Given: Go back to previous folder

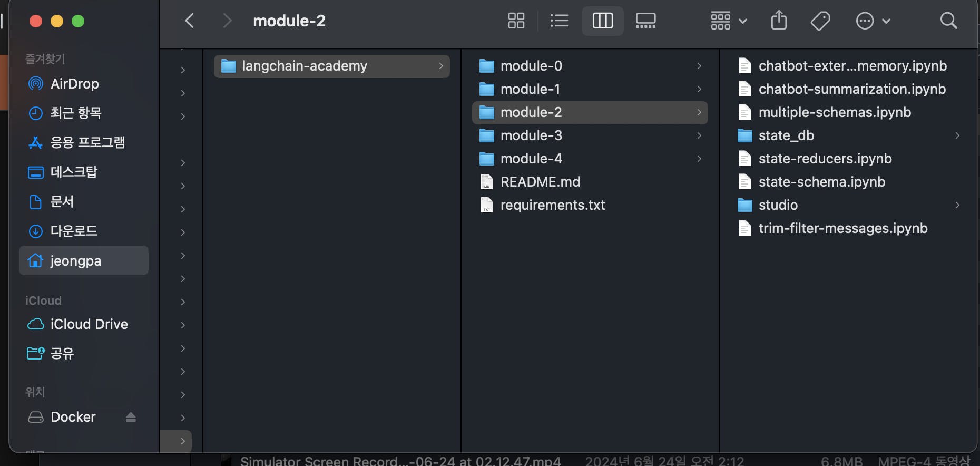Looking at the screenshot, I should (190, 21).
